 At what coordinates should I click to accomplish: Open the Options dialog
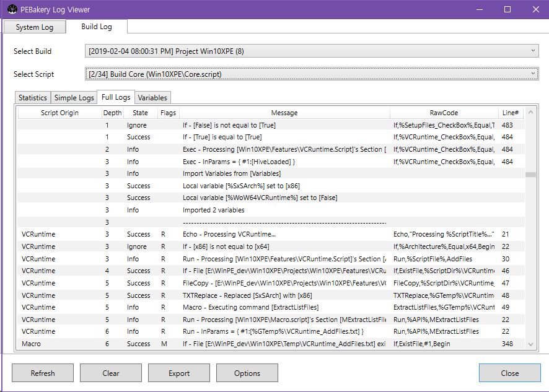click(x=247, y=373)
